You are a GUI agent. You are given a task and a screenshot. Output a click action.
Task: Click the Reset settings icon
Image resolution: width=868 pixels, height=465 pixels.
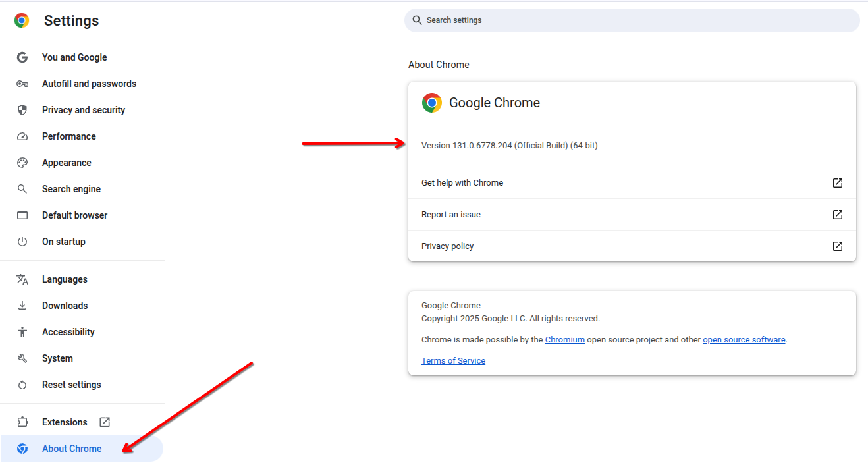click(x=22, y=385)
